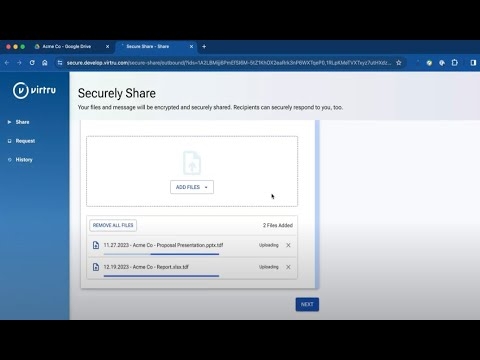Open the Request sidebar item
The image size is (480, 360).
tap(25, 141)
